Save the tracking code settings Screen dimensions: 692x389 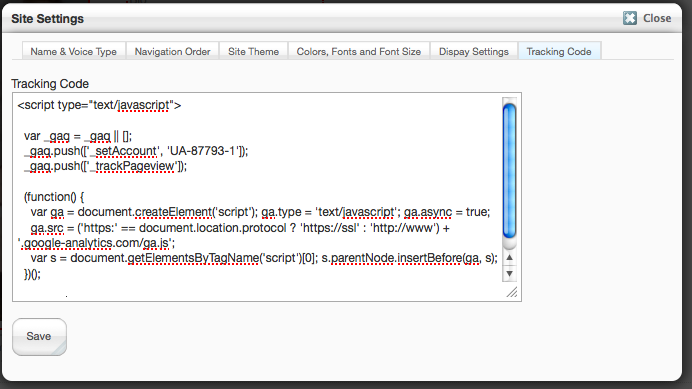tap(39, 336)
